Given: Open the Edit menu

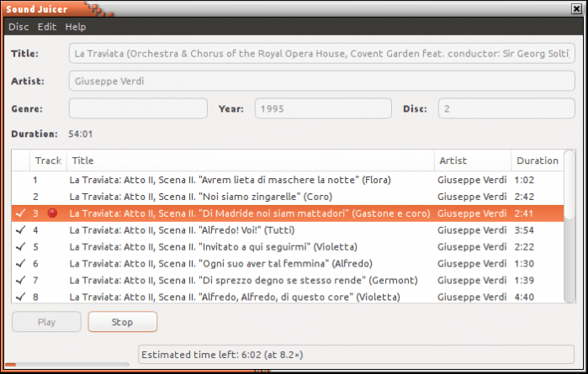Looking at the screenshot, I should [x=47, y=27].
